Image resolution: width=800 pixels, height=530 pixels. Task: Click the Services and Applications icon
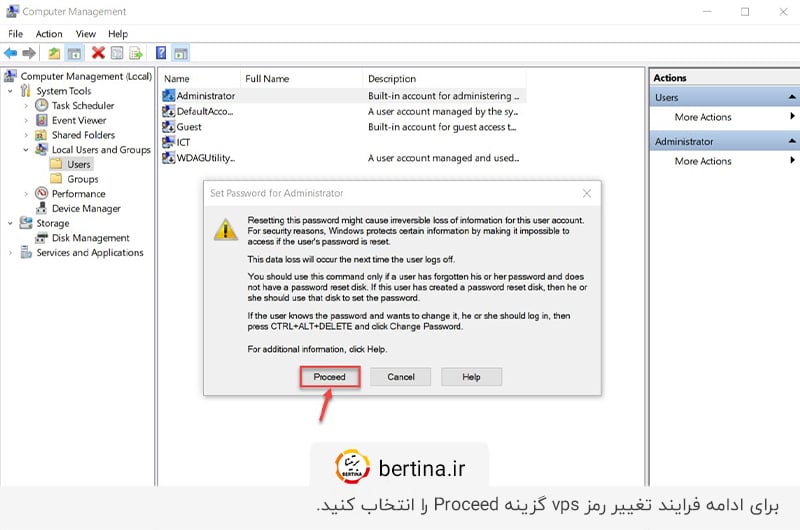pos(26,252)
